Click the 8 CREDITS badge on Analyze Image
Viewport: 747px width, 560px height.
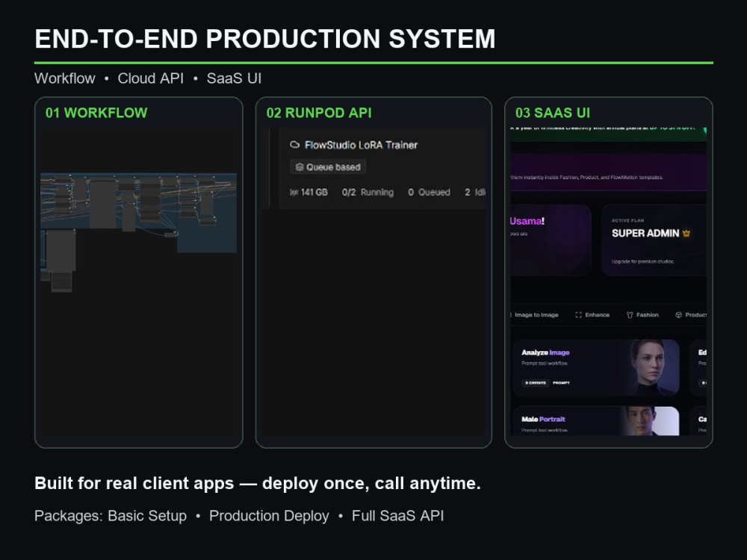(536, 383)
